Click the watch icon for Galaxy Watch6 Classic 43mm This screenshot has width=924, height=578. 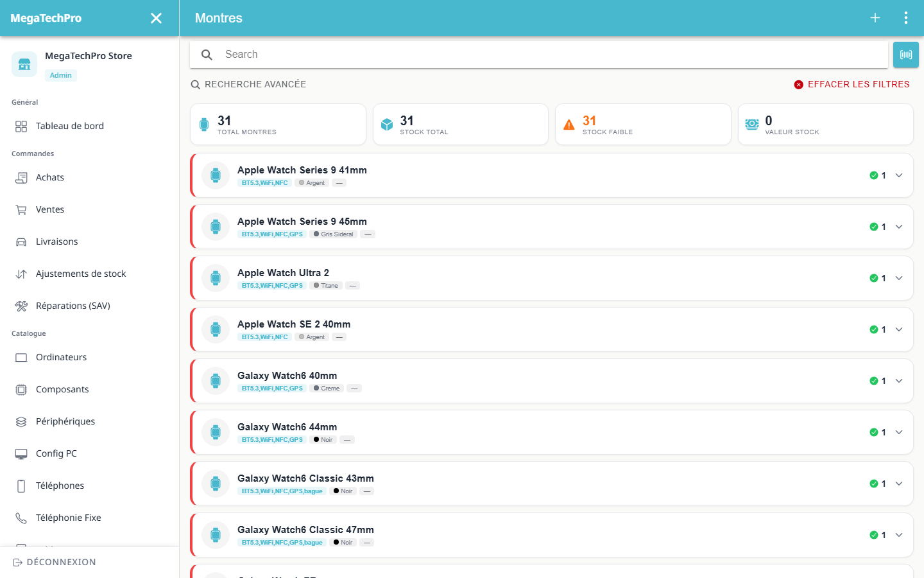click(x=216, y=484)
